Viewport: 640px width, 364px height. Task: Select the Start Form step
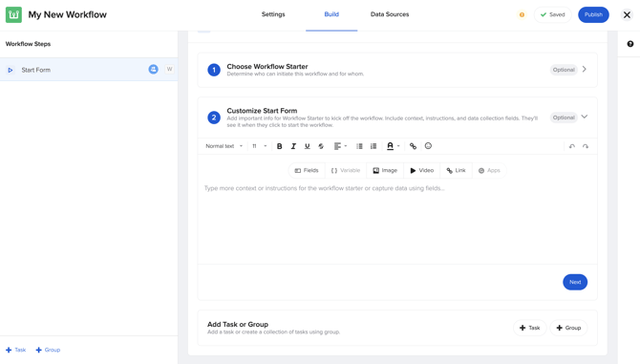click(89, 70)
